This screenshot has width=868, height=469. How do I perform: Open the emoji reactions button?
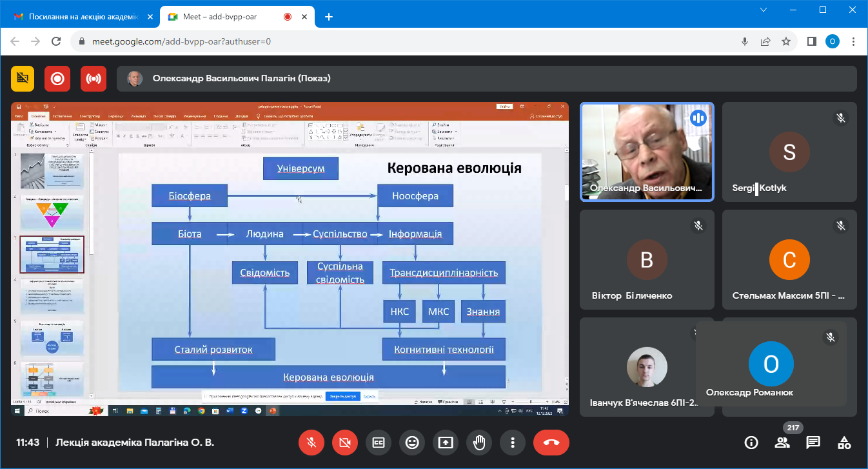(x=412, y=443)
